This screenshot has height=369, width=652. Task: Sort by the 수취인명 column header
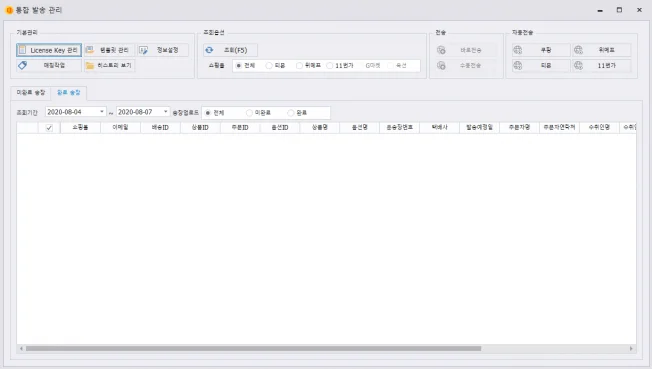[x=599, y=128]
